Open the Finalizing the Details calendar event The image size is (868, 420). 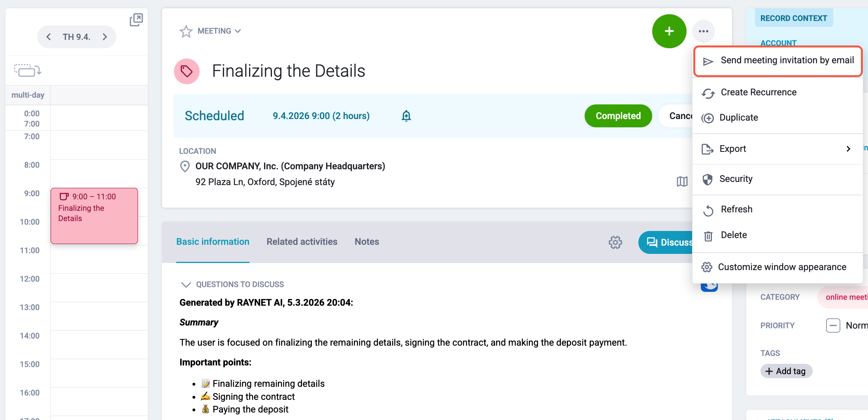tap(94, 216)
